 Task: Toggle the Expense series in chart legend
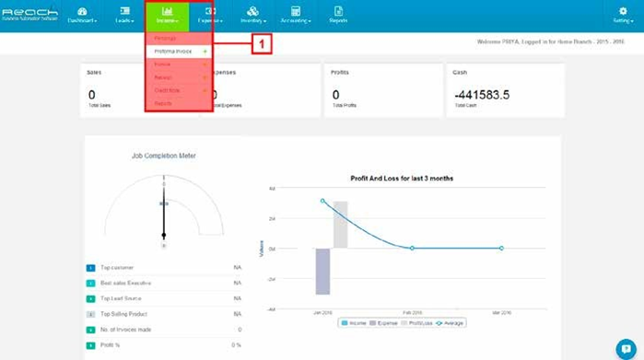pyautogui.click(x=383, y=323)
